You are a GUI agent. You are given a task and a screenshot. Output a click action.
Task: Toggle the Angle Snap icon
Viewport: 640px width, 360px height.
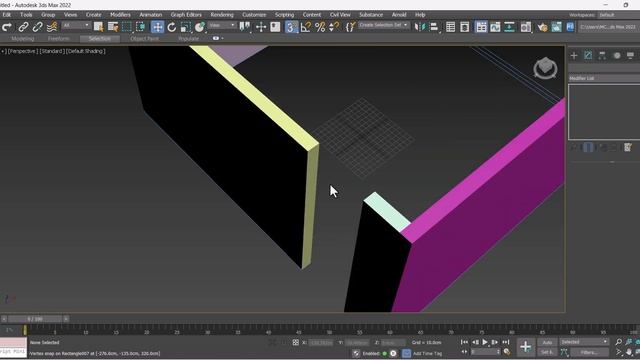tap(306, 27)
